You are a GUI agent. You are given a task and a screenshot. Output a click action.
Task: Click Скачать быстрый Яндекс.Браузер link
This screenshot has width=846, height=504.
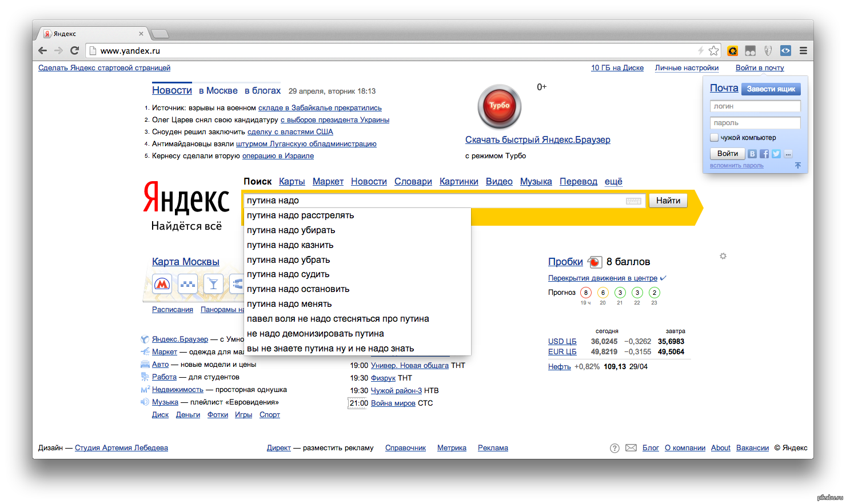coord(538,139)
